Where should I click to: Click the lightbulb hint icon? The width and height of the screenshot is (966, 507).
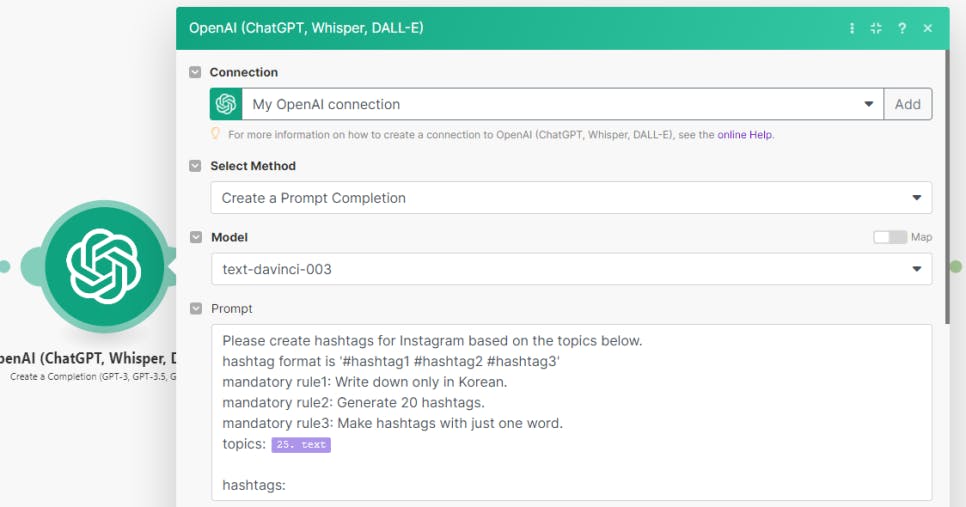pyautogui.click(x=215, y=134)
